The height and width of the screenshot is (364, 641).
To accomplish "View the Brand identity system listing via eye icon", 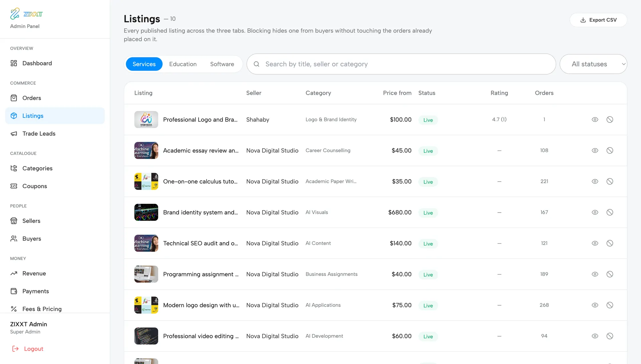I will click(x=595, y=213).
